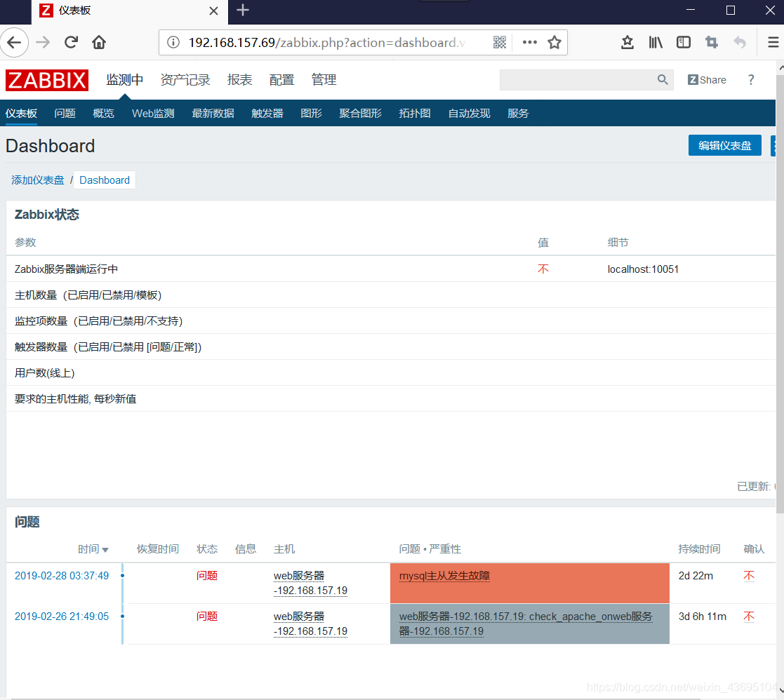784x700 pixels.
Task: Open problem time 2019-02-28 03:37:49
Action: (62, 576)
